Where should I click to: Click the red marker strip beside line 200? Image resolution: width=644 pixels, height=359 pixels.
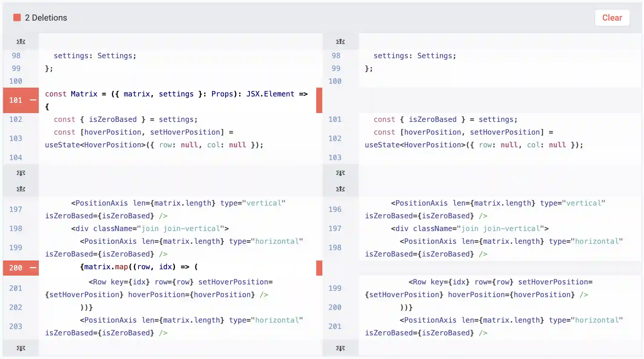pos(319,268)
